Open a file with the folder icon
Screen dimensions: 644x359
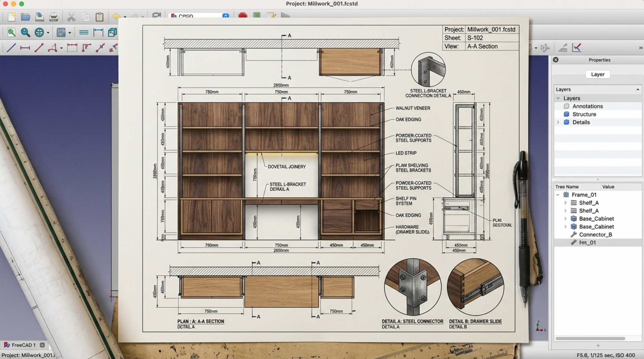pyautogui.click(x=25, y=17)
